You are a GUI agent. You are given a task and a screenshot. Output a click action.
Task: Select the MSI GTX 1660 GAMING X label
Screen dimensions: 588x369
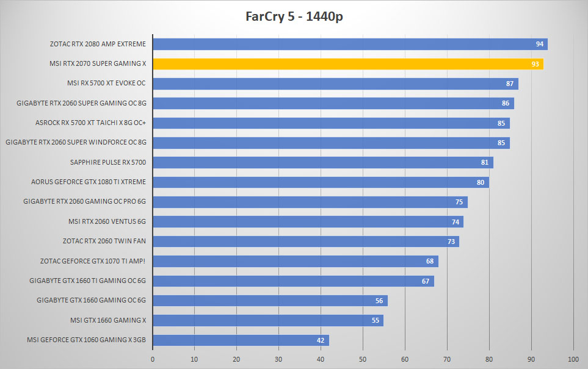(x=108, y=320)
